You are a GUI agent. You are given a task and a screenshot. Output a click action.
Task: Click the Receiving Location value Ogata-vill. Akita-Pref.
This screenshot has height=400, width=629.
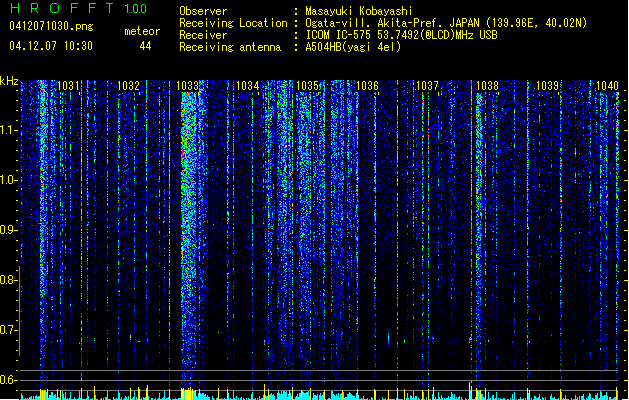point(373,23)
